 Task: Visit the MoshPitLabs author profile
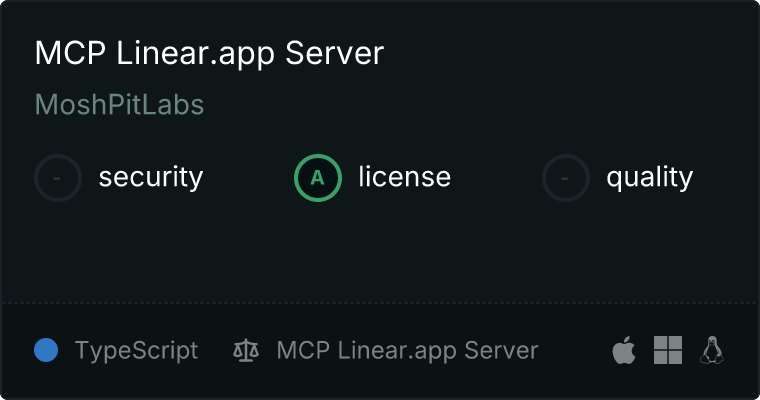(x=119, y=105)
